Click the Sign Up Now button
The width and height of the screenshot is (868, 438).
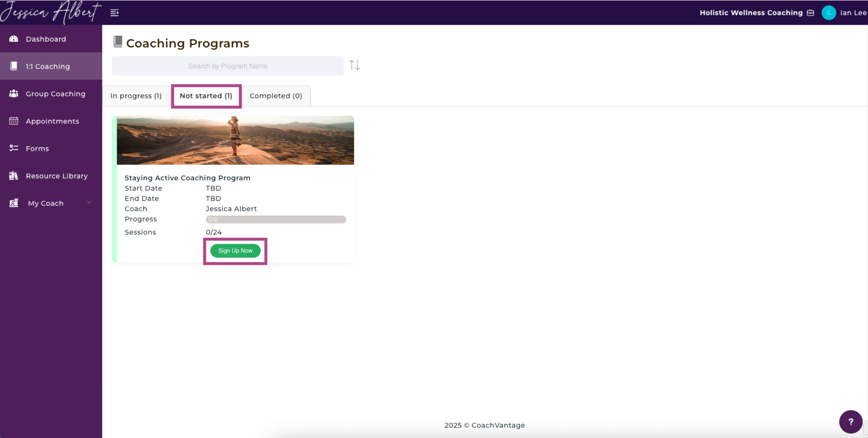click(235, 251)
